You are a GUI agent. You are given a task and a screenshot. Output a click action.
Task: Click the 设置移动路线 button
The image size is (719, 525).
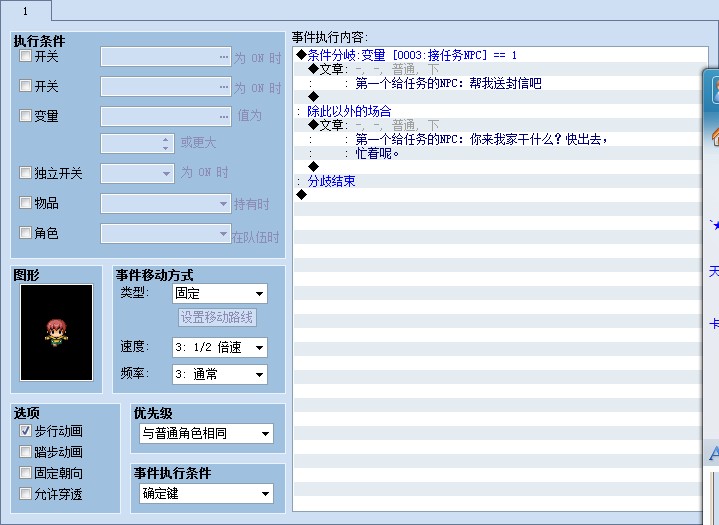point(217,317)
